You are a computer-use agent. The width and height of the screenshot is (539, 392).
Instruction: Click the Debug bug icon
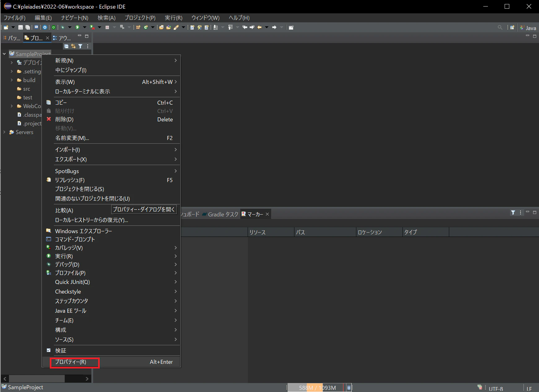tap(63, 27)
